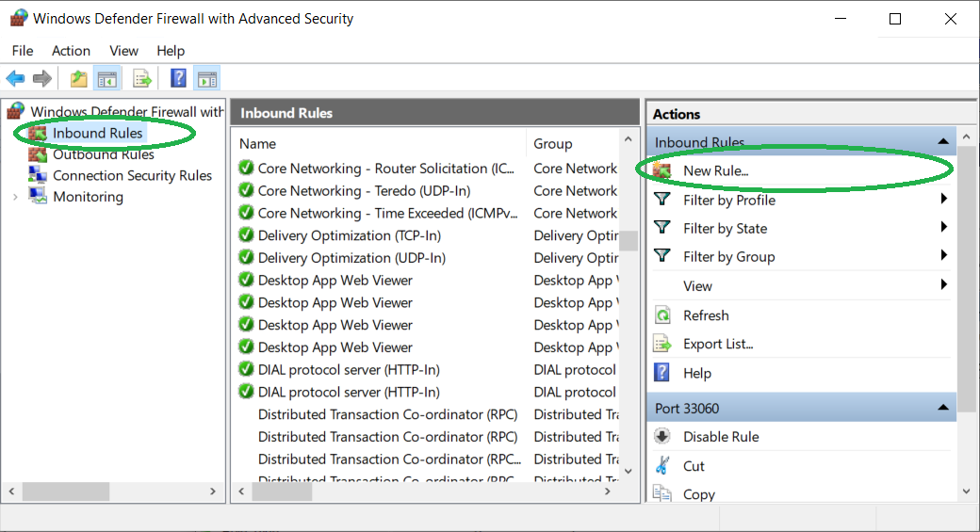The image size is (980, 532).
Task: Click New Rule... in Actions pane
Action: coord(715,171)
